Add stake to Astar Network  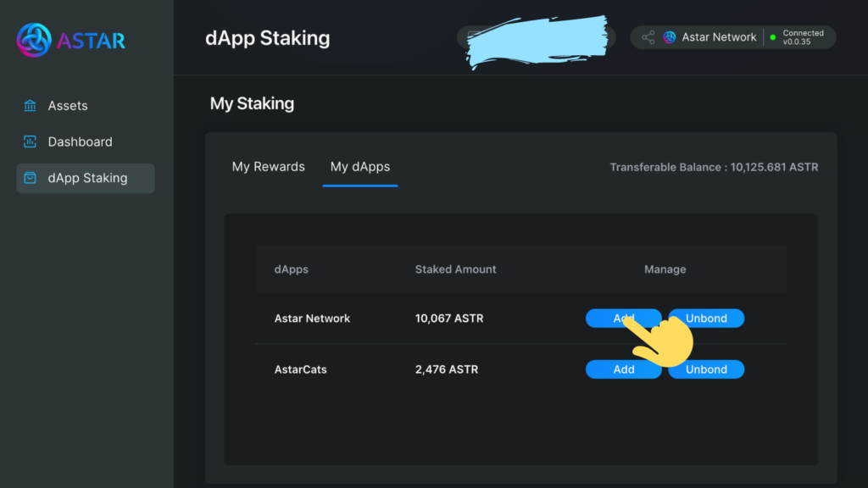tap(623, 319)
